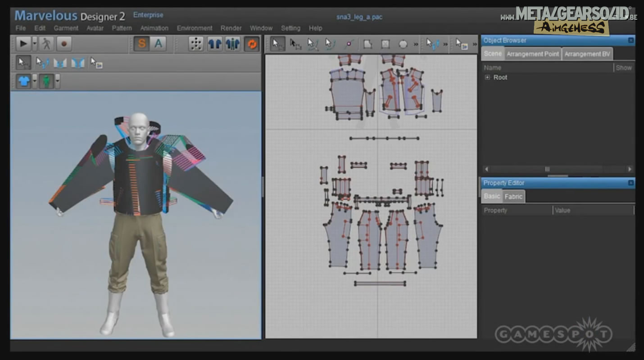Open dropdown next to the blue T-shirt button
Image resolution: width=644 pixels, height=360 pixels.
pos(35,81)
